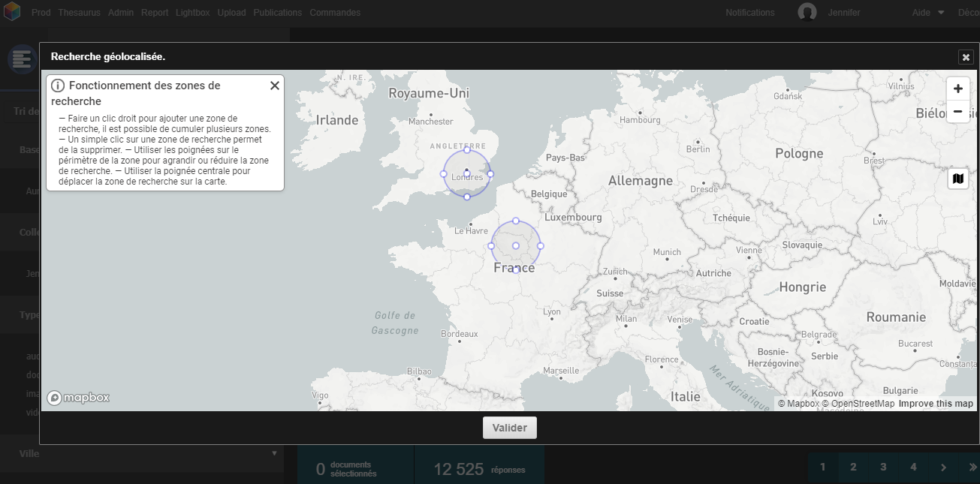Open the Improve this map link

(936, 404)
